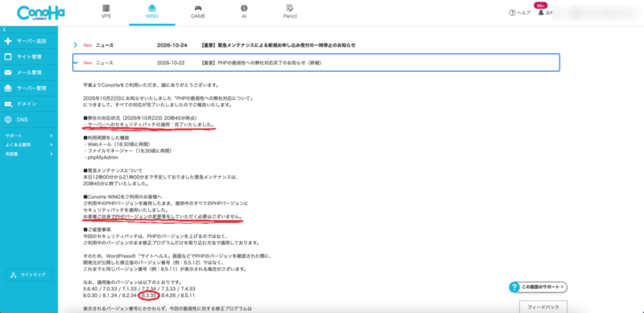The width and height of the screenshot is (644, 313).
Task: Open DNS in the sidebar
Action: [x=29, y=120]
